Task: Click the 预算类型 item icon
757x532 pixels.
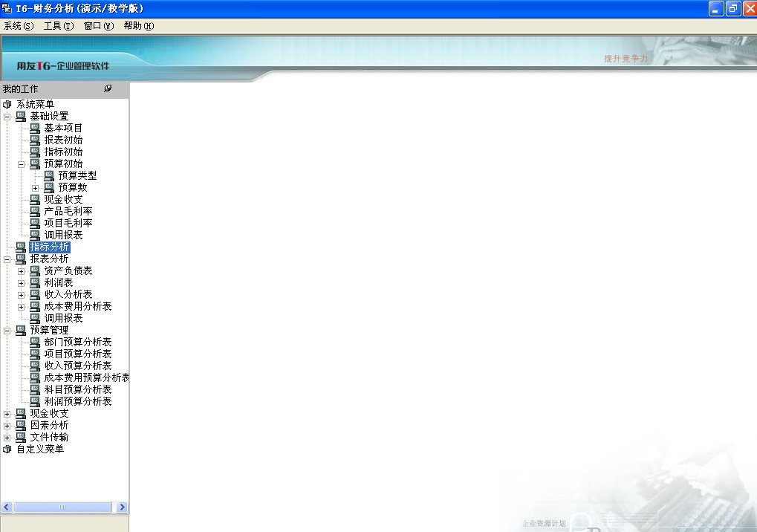Action: [49, 176]
